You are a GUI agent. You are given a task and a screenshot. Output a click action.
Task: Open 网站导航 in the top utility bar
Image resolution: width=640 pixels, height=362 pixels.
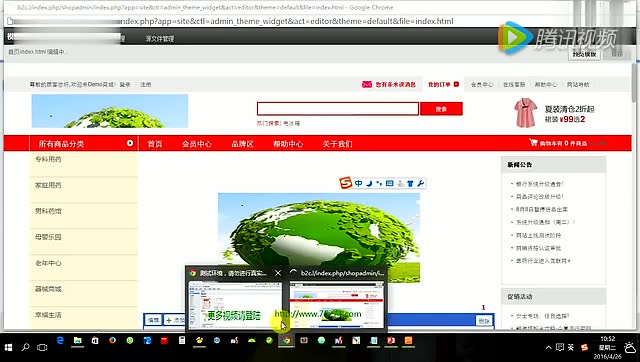[578, 84]
